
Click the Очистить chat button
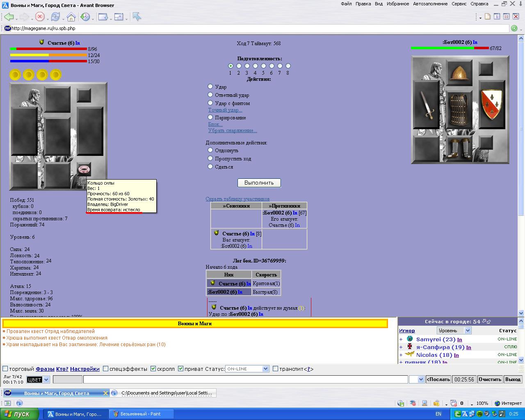(x=490, y=379)
